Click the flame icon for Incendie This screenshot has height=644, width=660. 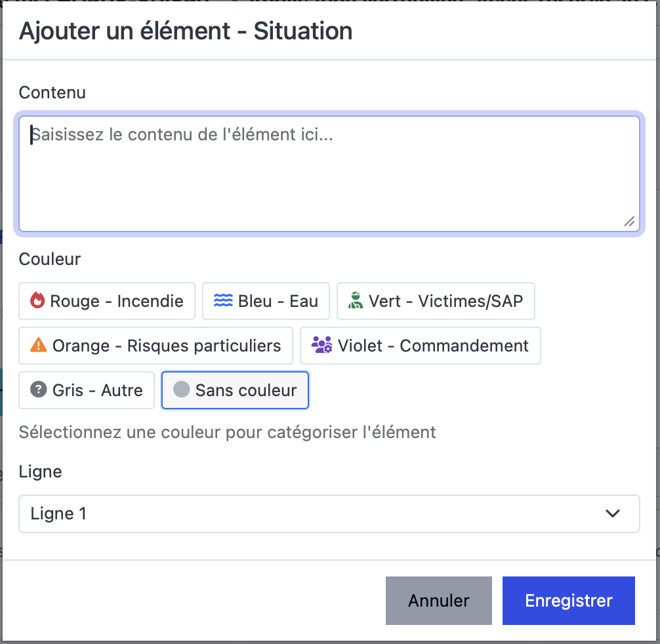[37, 301]
